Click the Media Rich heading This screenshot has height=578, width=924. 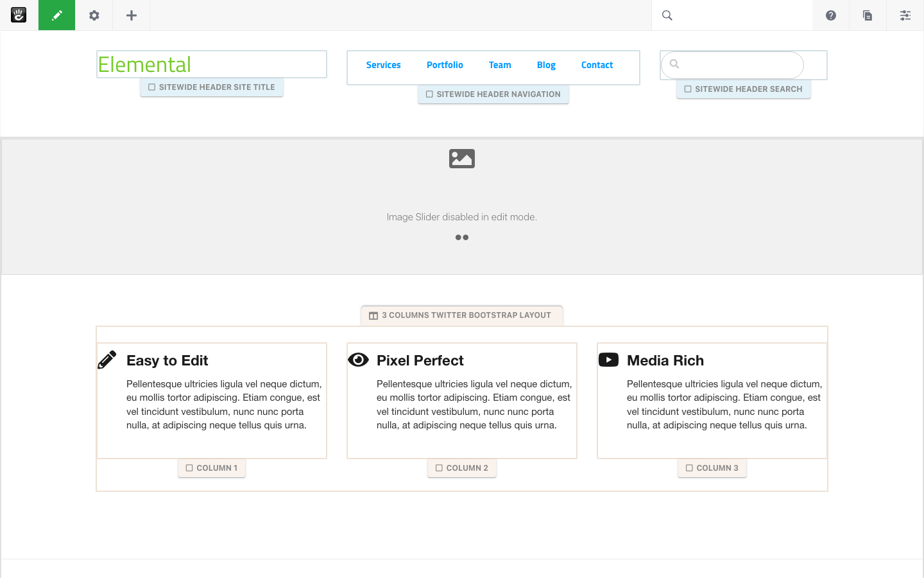665,360
